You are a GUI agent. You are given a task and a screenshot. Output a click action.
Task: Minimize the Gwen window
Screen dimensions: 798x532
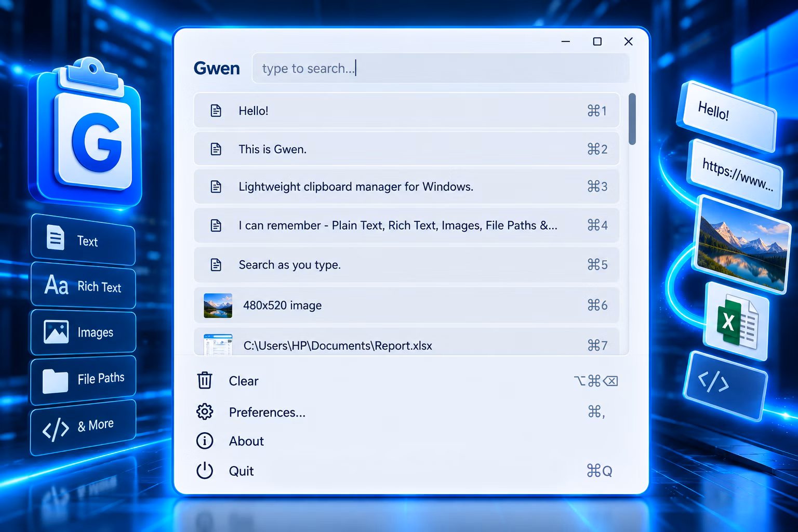566,42
